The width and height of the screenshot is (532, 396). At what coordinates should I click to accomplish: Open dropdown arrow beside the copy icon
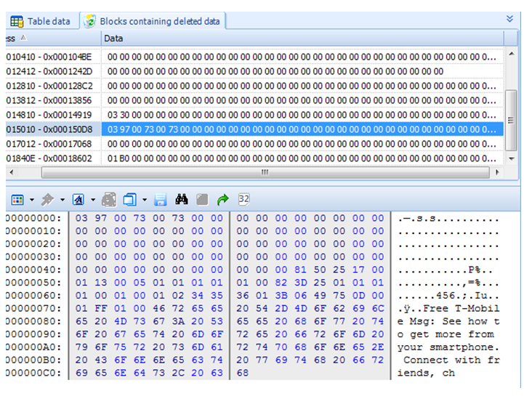[x=144, y=199]
